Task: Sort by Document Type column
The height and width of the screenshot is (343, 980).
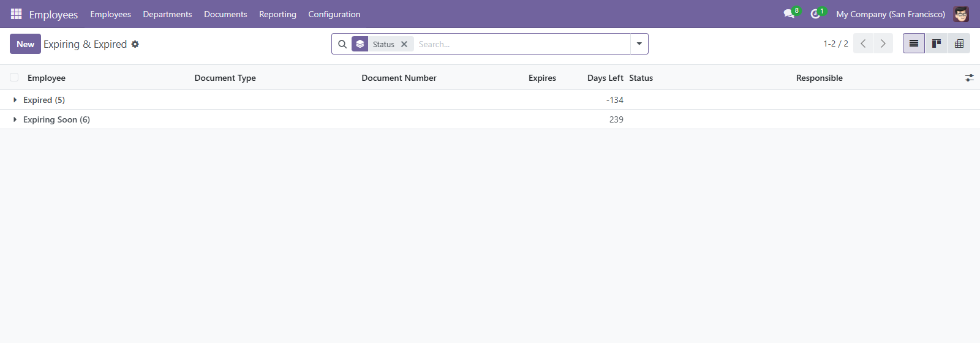Action: [225, 78]
